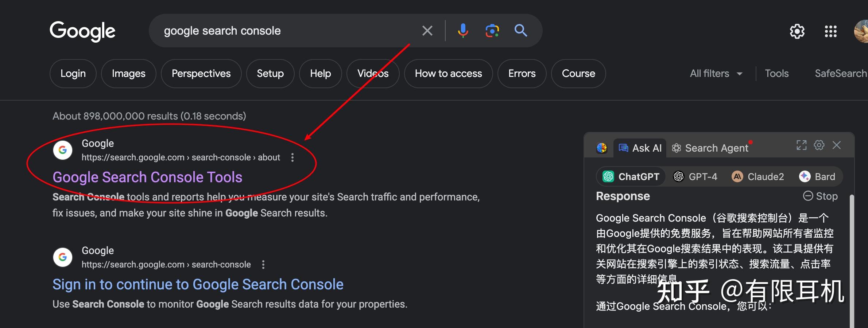Filter results by Errors chip
The width and height of the screenshot is (868, 328).
(522, 73)
